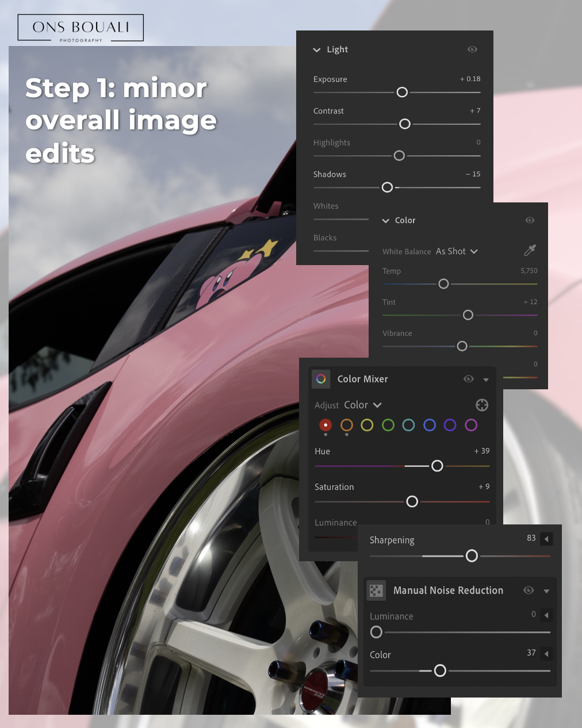Click the Exposure value + 0.18

470,79
